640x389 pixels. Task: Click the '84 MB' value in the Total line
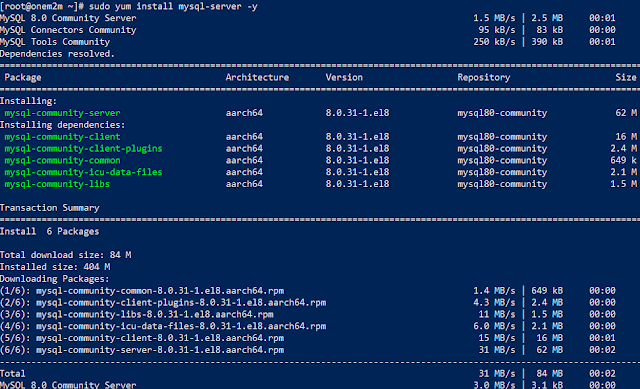(549, 373)
